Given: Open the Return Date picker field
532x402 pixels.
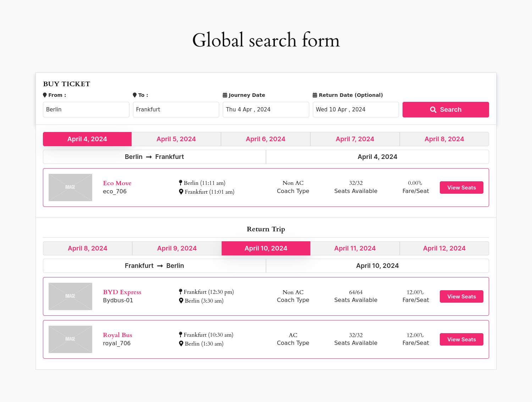Looking at the screenshot, I should pyautogui.click(x=355, y=110).
